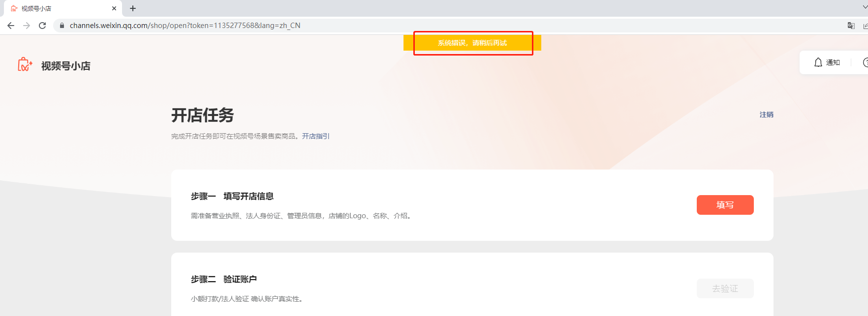Click the yellow 系统错误 error banner
Image resolution: width=868 pixels, height=316 pixels.
click(x=472, y=43)
